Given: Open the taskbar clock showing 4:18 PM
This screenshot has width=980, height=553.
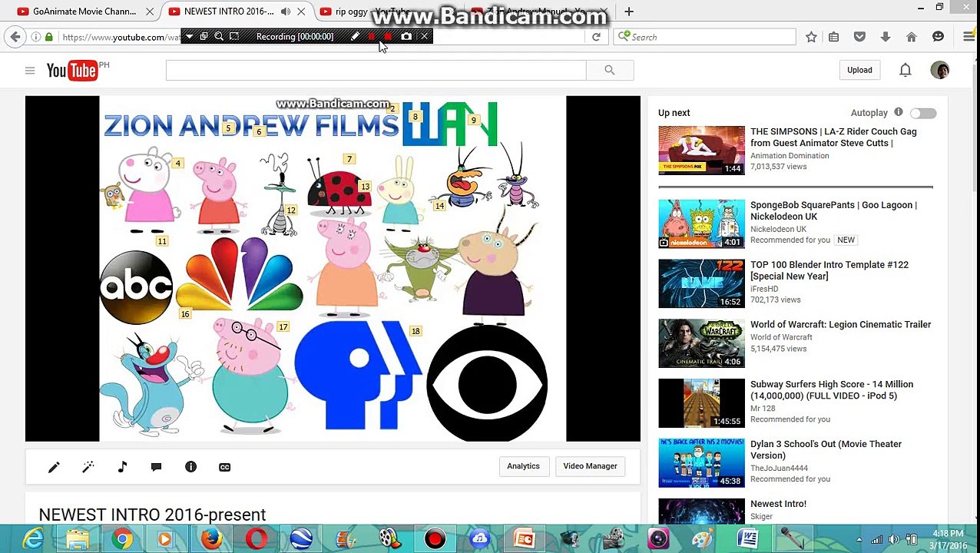Looking at the screenshot, I should [948, 539].
